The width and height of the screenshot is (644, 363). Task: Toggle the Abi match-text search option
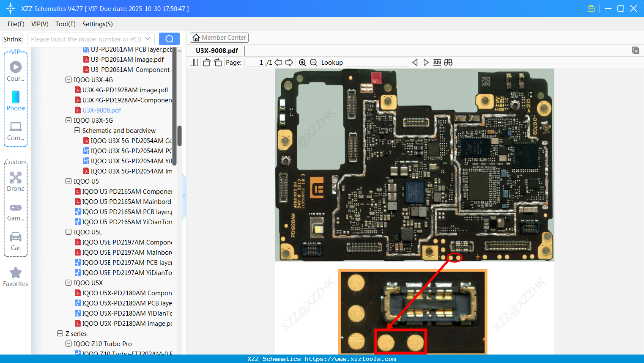pyautogui.click(x=437, y=63)
